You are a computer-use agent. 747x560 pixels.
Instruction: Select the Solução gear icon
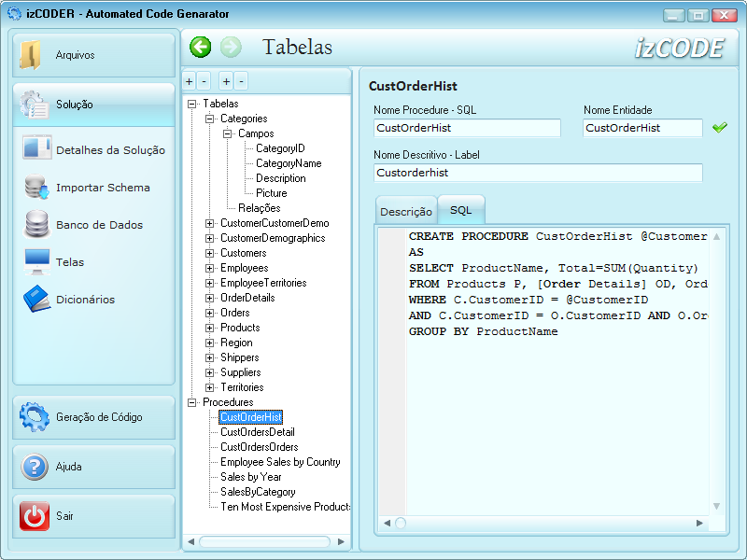(34, 105)
